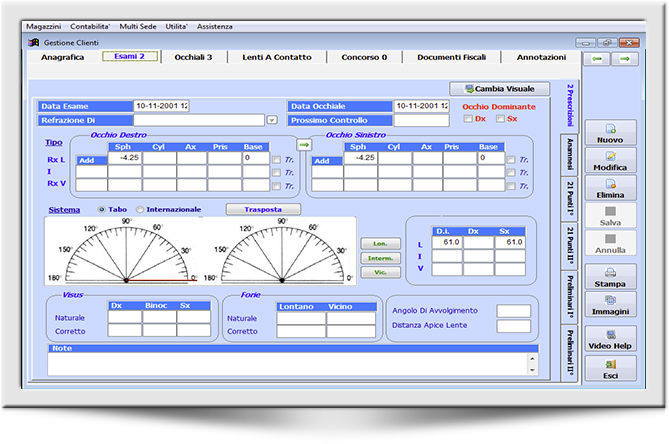Switch to the Anagrafica tab

62,58
